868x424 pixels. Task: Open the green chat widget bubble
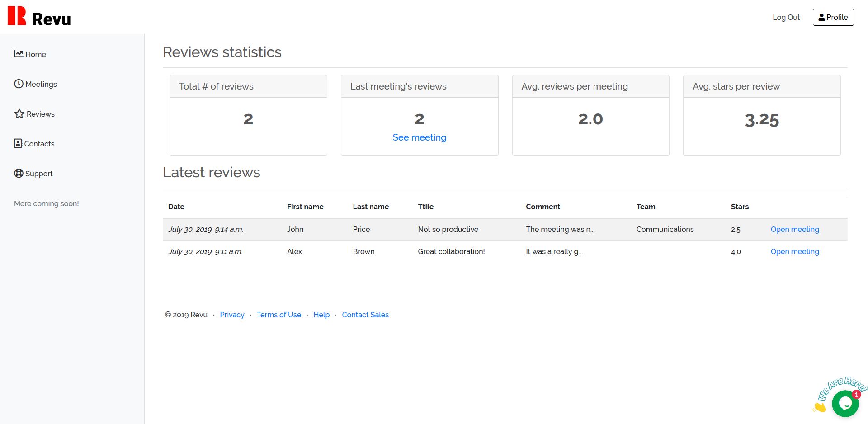(844, 403)
